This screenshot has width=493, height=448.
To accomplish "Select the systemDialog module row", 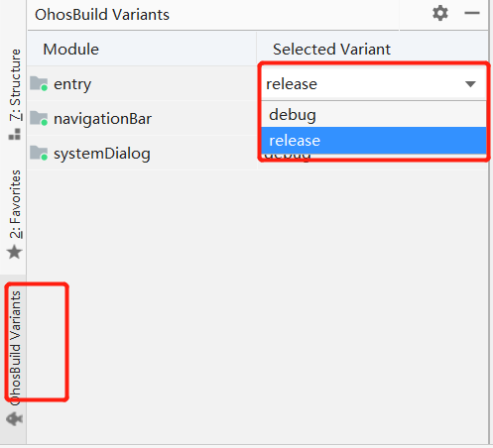I will tap(142, 154).
